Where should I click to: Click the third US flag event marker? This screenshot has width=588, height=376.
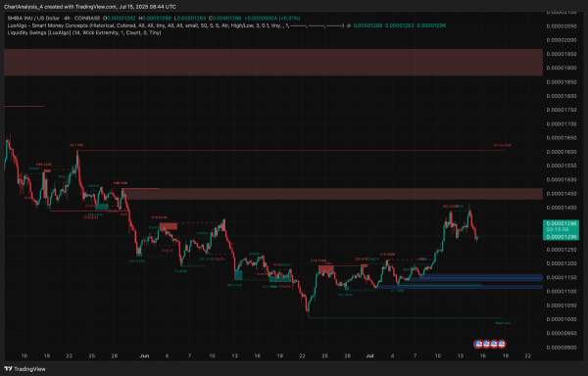(x=494, y=344)
